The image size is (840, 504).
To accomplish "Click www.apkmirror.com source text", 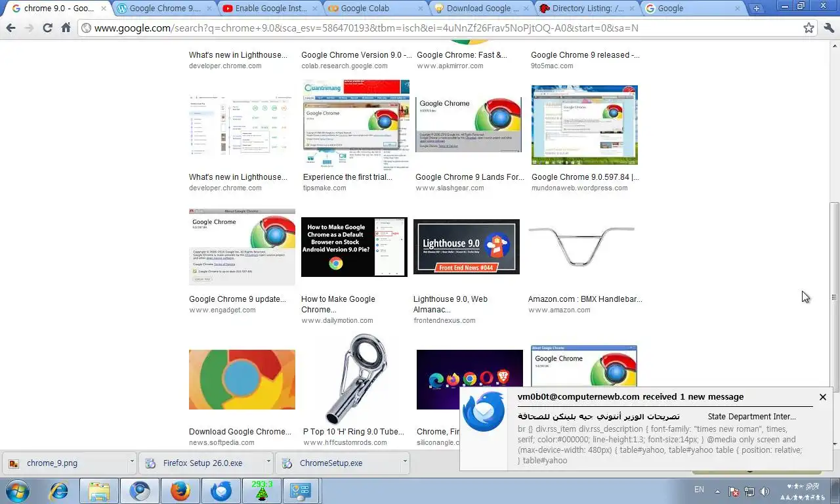I will 450,66.
